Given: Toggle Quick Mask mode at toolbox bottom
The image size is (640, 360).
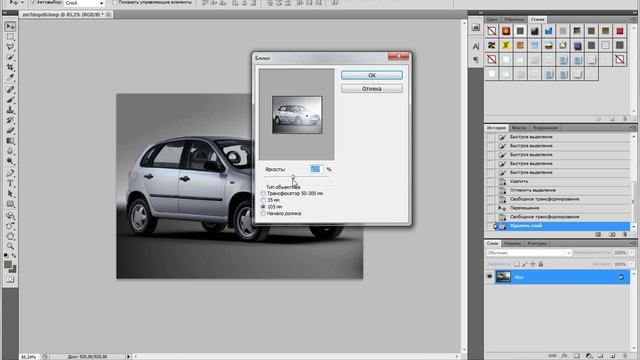Looking at the screenshot, I should (10, 280).
